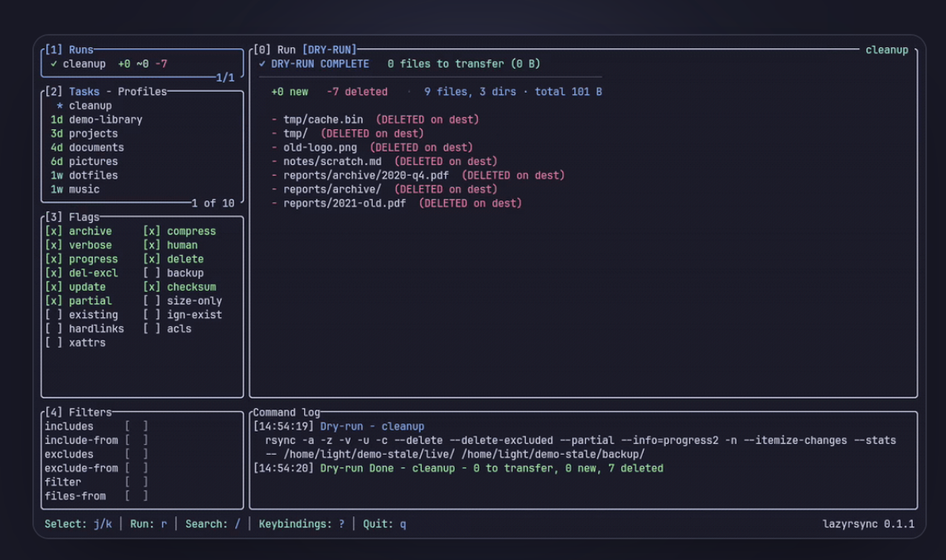The width and height of the screenshot is (946, 560).
Task: Focus the [0] Run DRY-RUN panel title
Action: [306, 50]
